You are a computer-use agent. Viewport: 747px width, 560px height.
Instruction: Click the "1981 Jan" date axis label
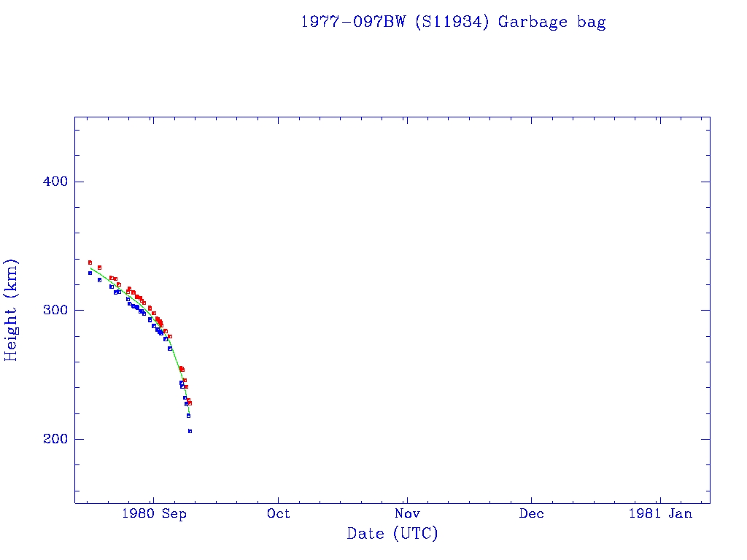659,513
